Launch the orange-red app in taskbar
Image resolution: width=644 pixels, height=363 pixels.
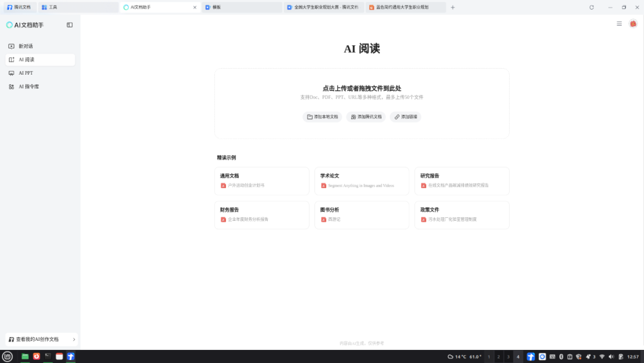[36, 356]
